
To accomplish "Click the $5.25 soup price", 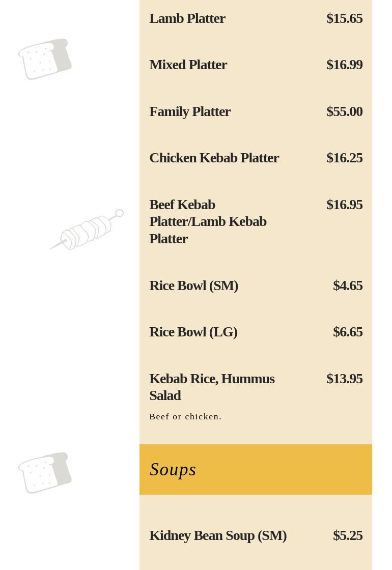I will click(348, 535).
